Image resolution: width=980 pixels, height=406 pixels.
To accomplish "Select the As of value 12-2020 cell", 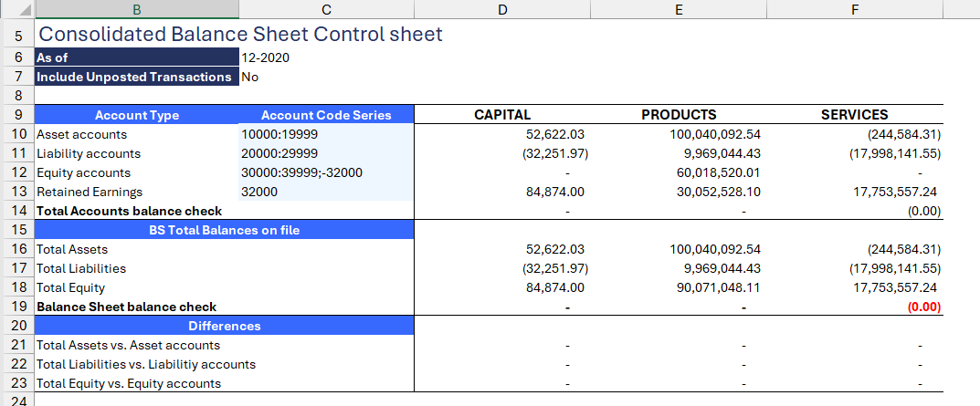I will point(326,57).
